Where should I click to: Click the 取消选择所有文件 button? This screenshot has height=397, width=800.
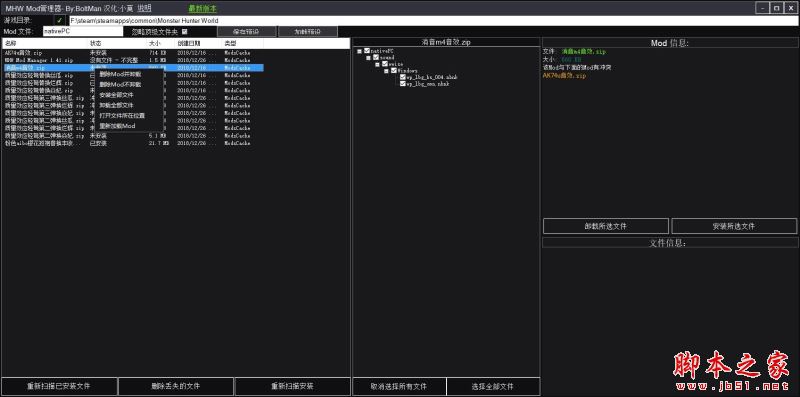(x=399, y=386)
